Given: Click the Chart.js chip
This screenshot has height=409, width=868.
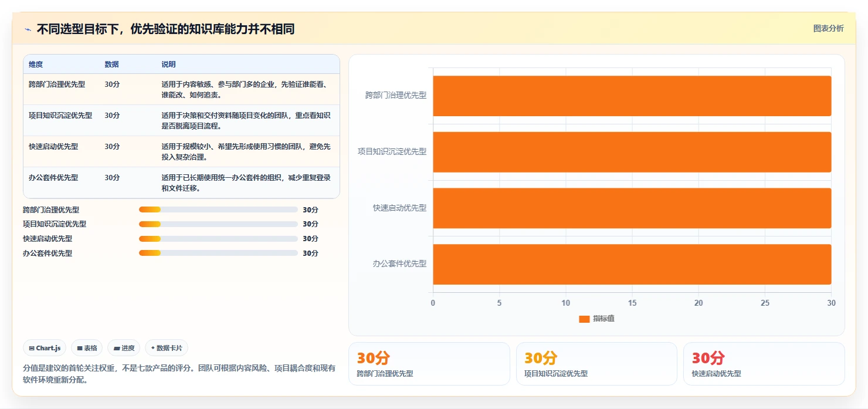Looking at the screenshot, I should coord(45,348).
